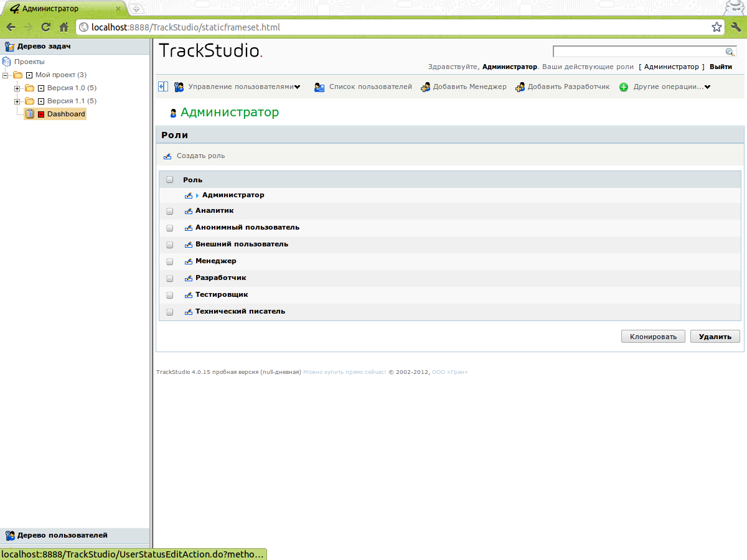Click the Добавить Разработчик icon
The height and width of the screenshot is (560, 747).
pyautogui.click(x=520, y=87)
